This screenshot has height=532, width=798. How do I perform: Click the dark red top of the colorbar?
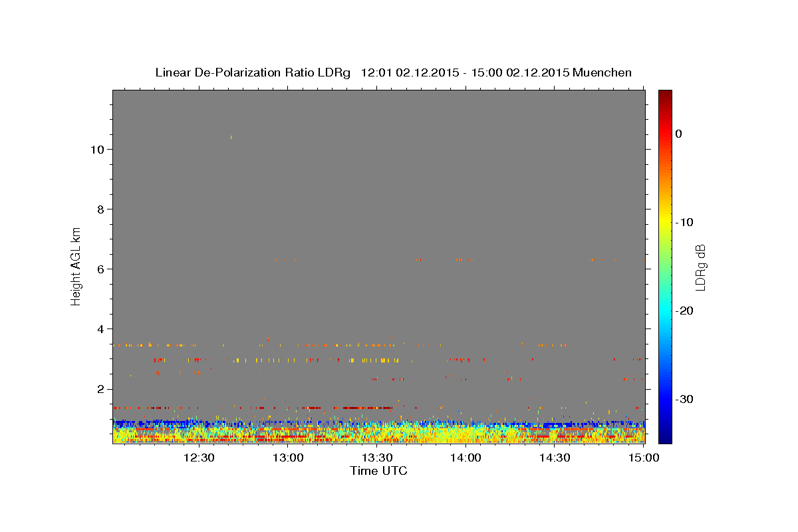click(x=665, y=96)
